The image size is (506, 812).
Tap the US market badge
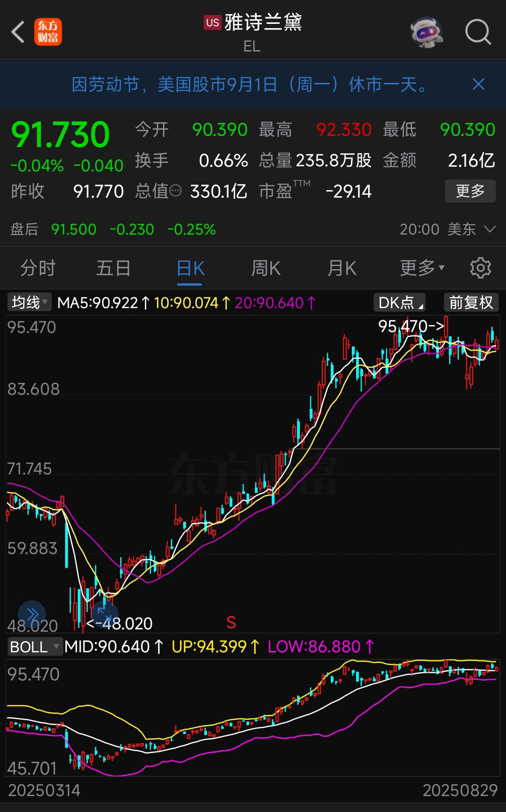point(212,22)
